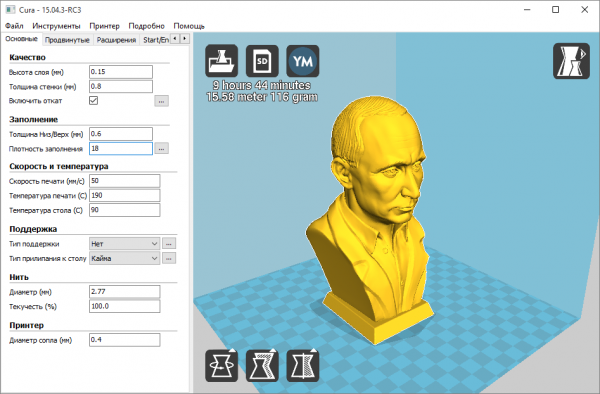Expand the Тип прилипания к столу dropdown
The height and width of the screenshot is (394, 600).
[124, 258]
